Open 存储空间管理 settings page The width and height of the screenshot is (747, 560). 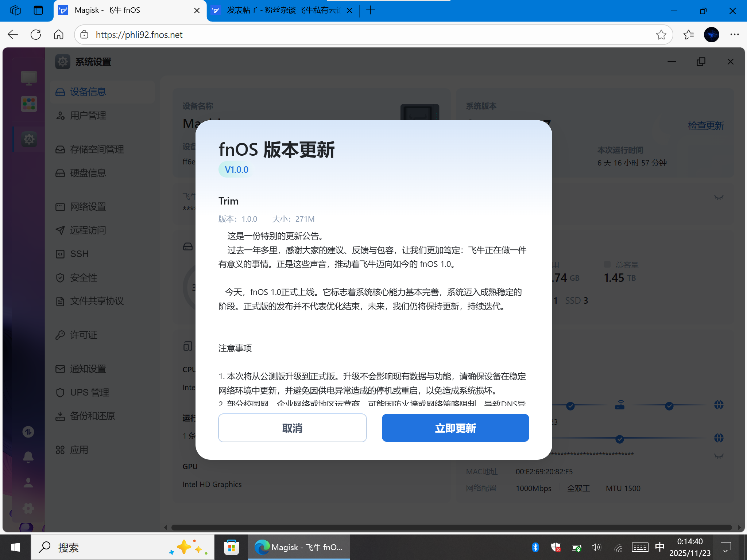[97, 149]
